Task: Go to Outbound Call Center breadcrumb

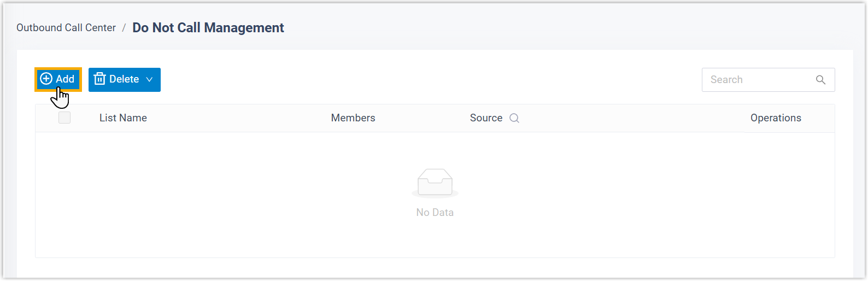Action: pyautogui.click(x=66, y=28)
